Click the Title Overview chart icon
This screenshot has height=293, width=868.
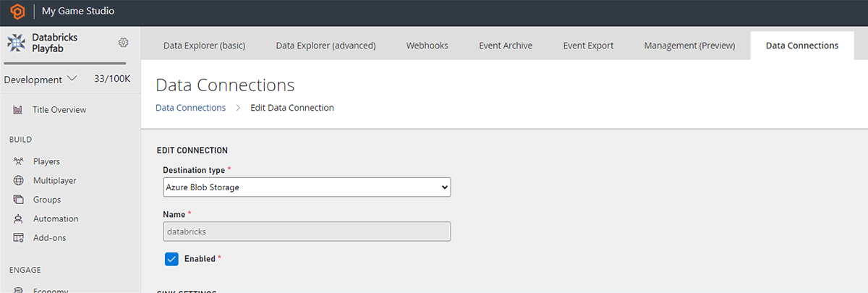18,110
